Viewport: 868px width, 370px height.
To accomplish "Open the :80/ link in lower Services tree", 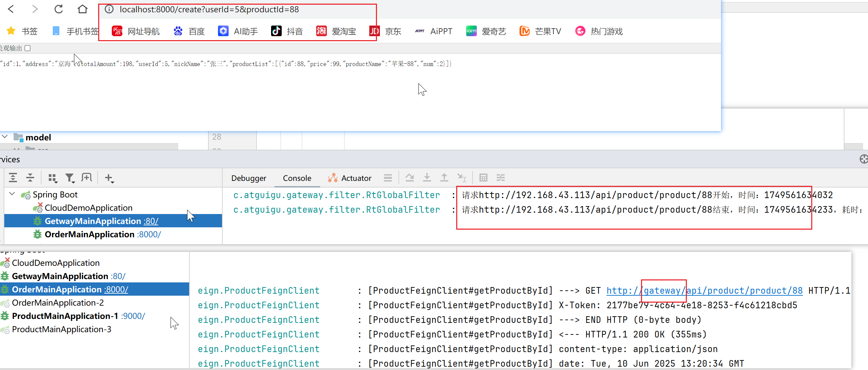I will [118, 276].
